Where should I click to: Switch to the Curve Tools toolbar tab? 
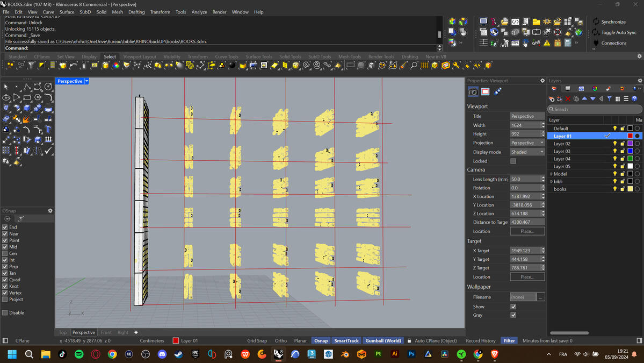(226, 56)
